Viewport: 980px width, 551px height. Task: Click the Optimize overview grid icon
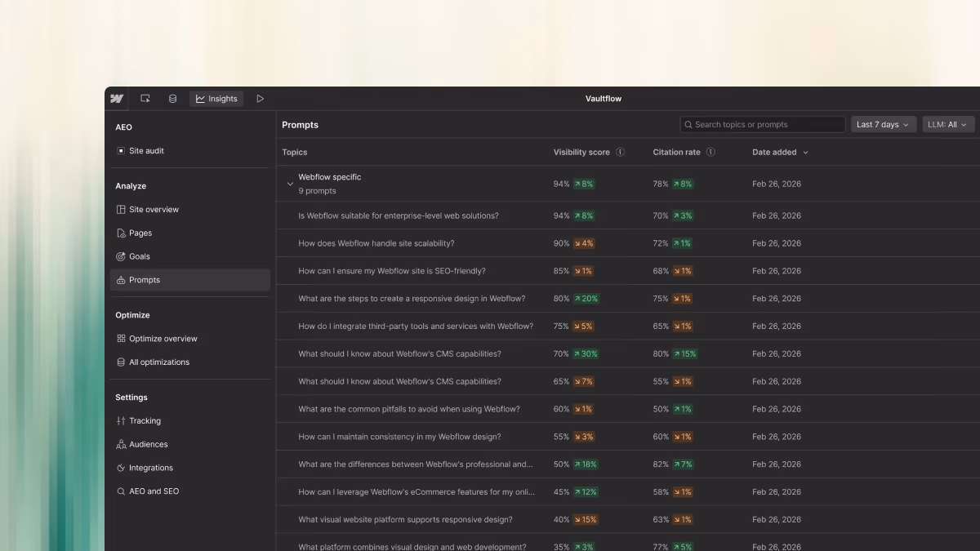click(x=121, y=339)
